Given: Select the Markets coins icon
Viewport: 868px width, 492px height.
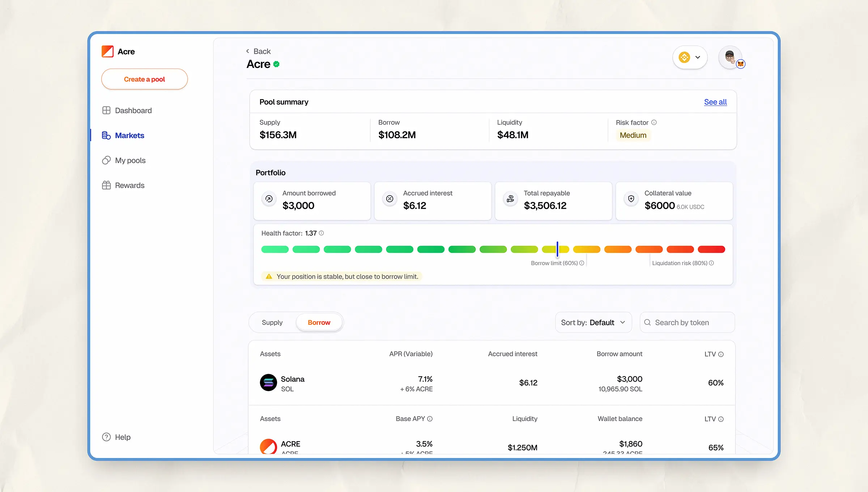Looking at the screenshot, I should click(x=106, y=135).
